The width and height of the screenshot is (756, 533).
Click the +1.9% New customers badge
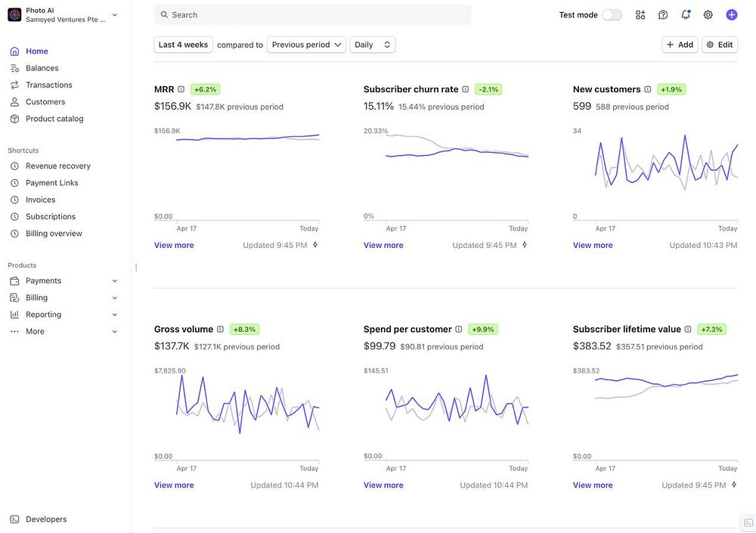[x=671, y=89]
